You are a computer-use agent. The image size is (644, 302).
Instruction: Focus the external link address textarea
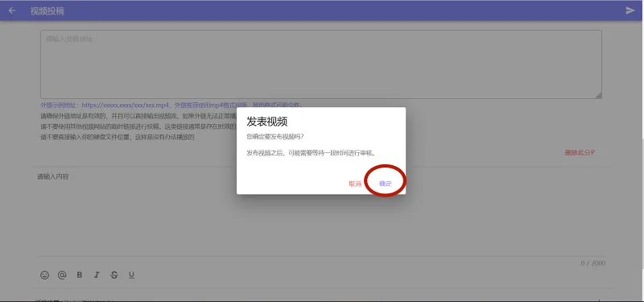[x=320, y=64]
